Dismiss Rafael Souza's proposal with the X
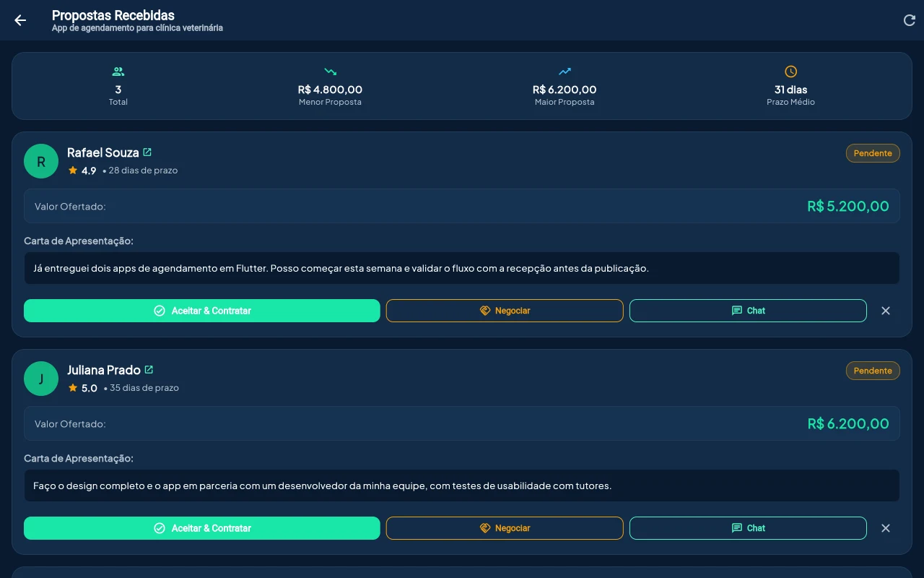The image size is (924, 578). point(886,311)
